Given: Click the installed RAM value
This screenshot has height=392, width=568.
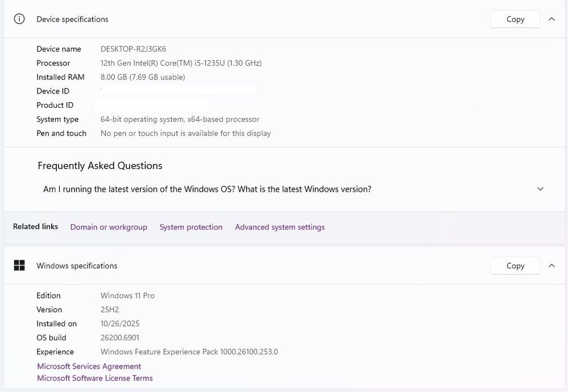Looking at the screenshot, I should (143, 77).
